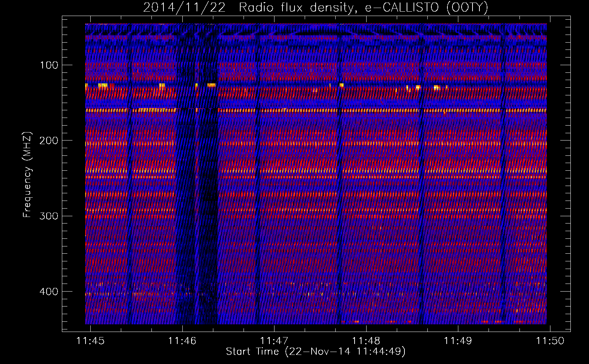Image resolution: width=589 pixels, height=364 pixels.
Task: Click the '11:47' time tick label
Action: [x=274, y=341]
